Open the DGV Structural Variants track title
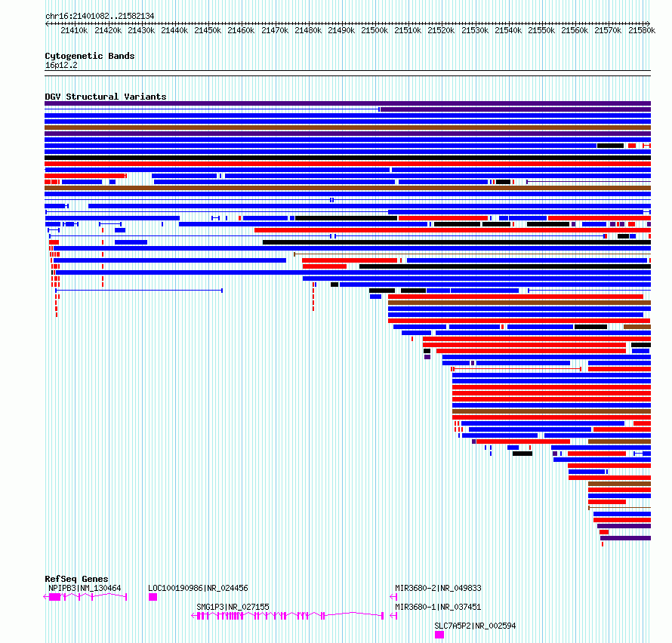Screen dimensions: 672x643 click(106, 97)
